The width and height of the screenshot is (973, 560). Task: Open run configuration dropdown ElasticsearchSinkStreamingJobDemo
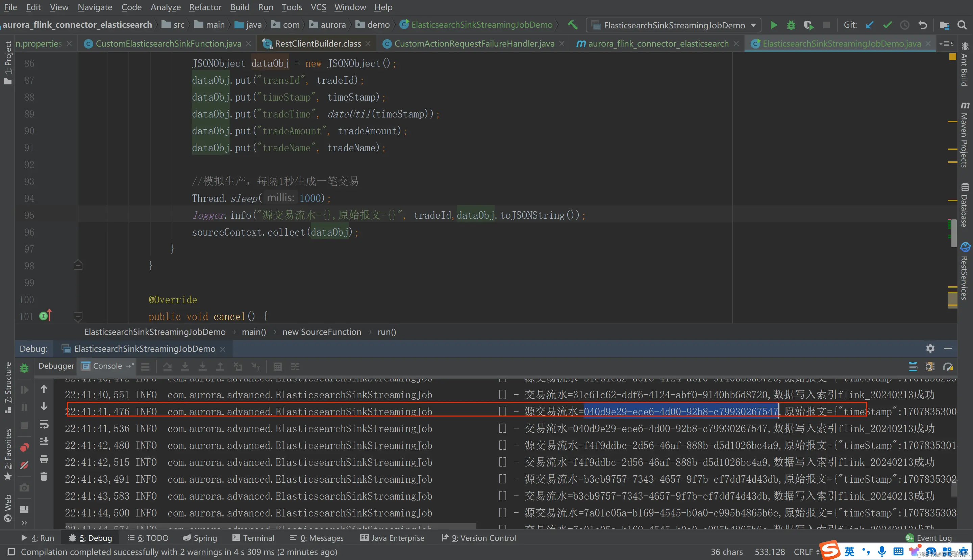pyautogui.click(x=674, y=25)
